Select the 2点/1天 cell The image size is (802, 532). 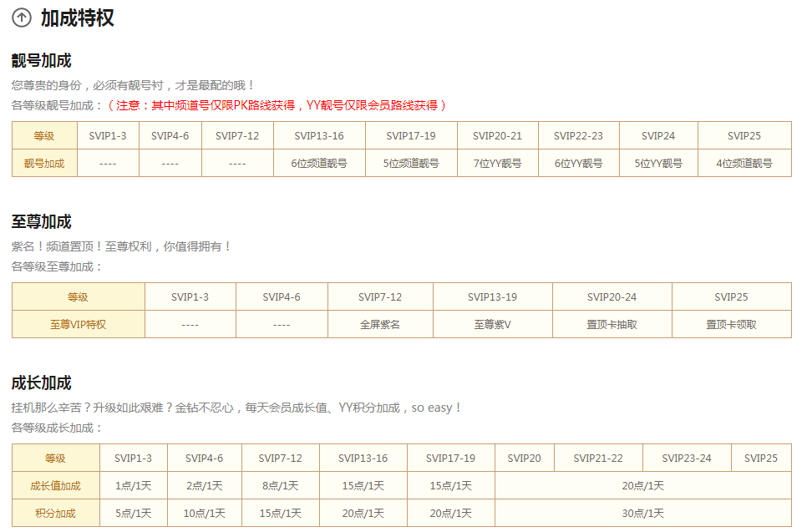point(205,485)
